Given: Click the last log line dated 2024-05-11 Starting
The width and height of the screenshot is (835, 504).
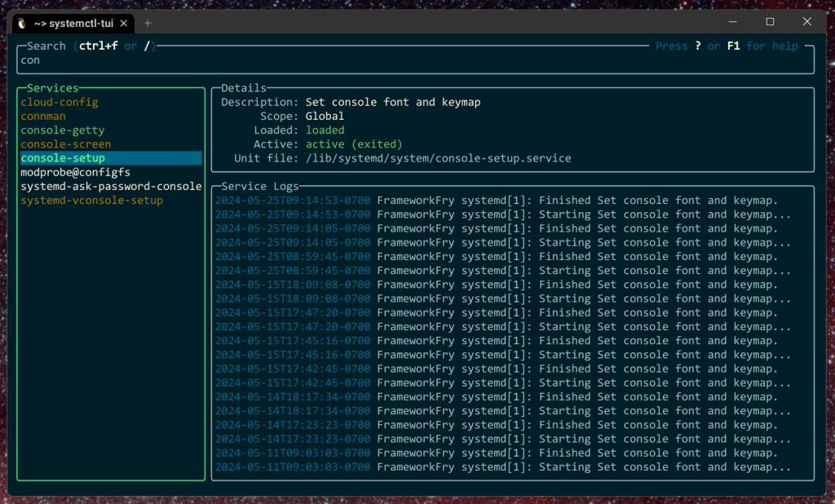Looking at the screenshot, I should 502,467.
